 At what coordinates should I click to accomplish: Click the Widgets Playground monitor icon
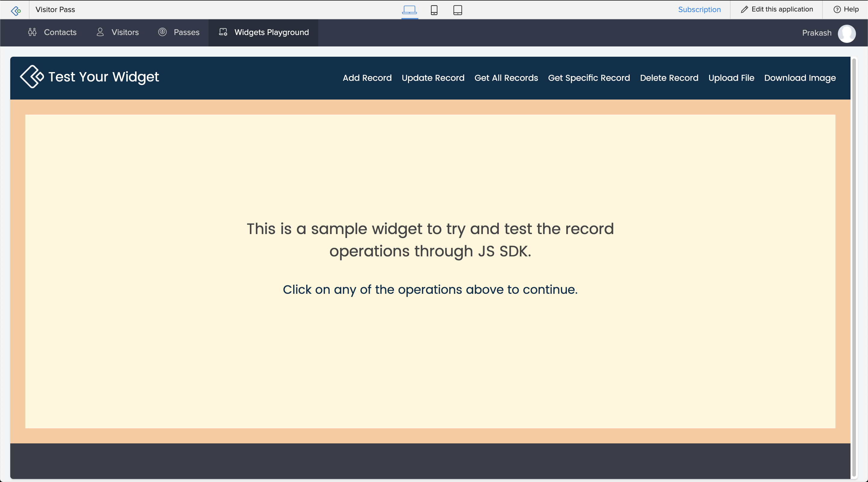[223, 32]
